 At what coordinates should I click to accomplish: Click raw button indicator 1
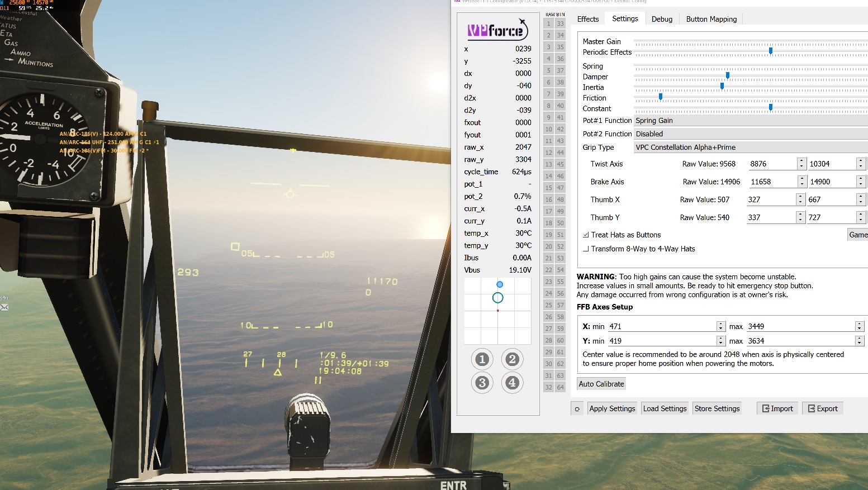click(x=549, y=23)
